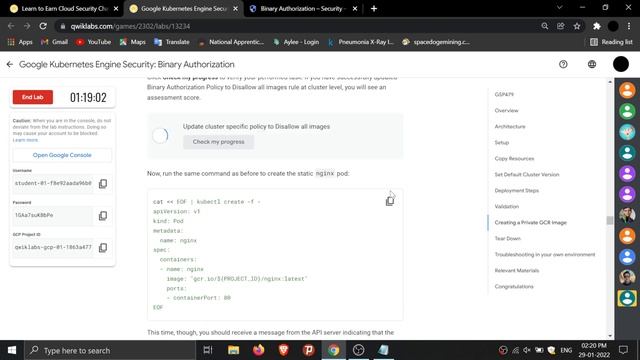
Task: Open the Apps bookmark shortcut
Action: [20, 42]
